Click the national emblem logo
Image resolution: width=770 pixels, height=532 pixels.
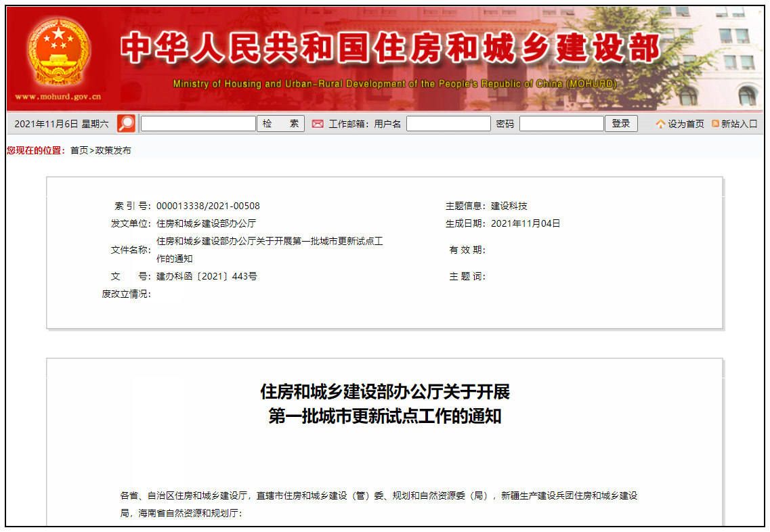(x=58, y=52)
